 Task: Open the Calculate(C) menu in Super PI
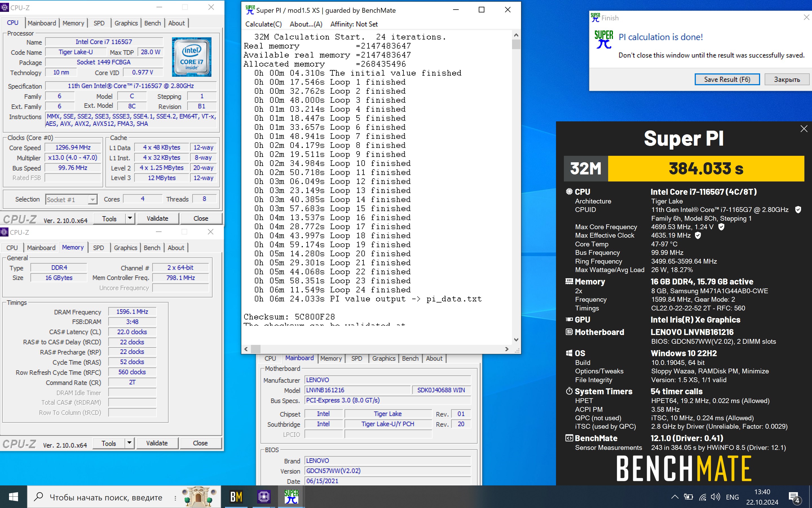(263, 24)
